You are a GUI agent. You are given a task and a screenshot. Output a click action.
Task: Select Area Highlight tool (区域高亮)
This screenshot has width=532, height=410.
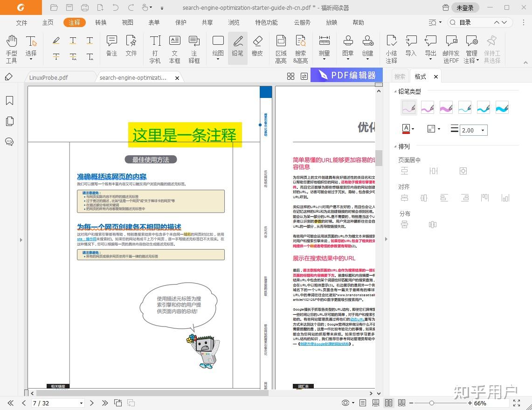pyautogui.click(x=281, y=49)
